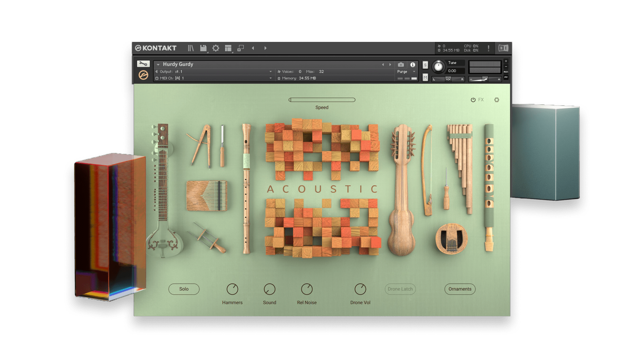Toggle the FX power switch
The width and height of the screenshot is (644, 362).
point(473,100)
